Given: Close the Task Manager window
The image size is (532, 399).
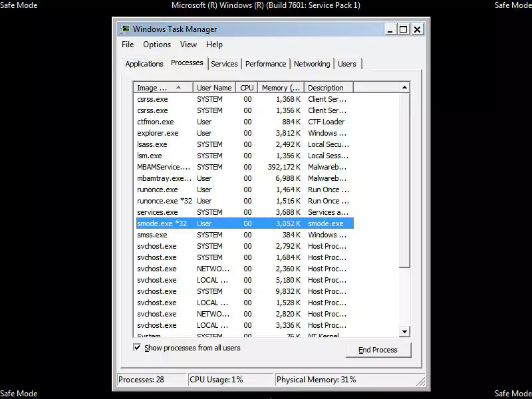Looking at the screenshot, I should click(417, 29).
